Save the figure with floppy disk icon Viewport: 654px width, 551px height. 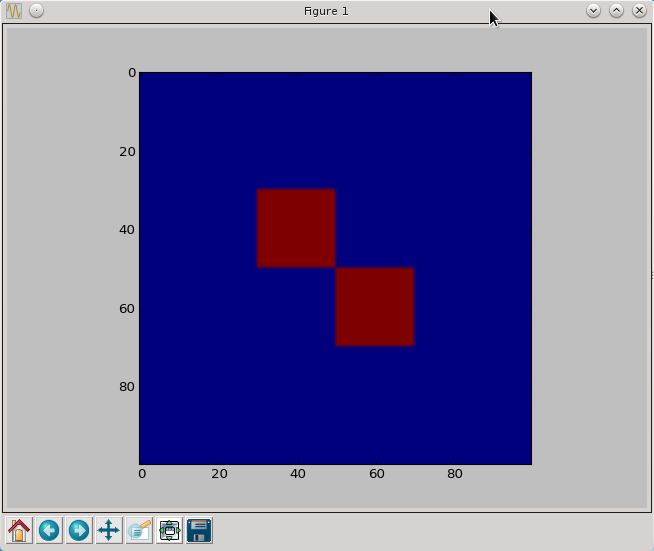click(199, 530)
